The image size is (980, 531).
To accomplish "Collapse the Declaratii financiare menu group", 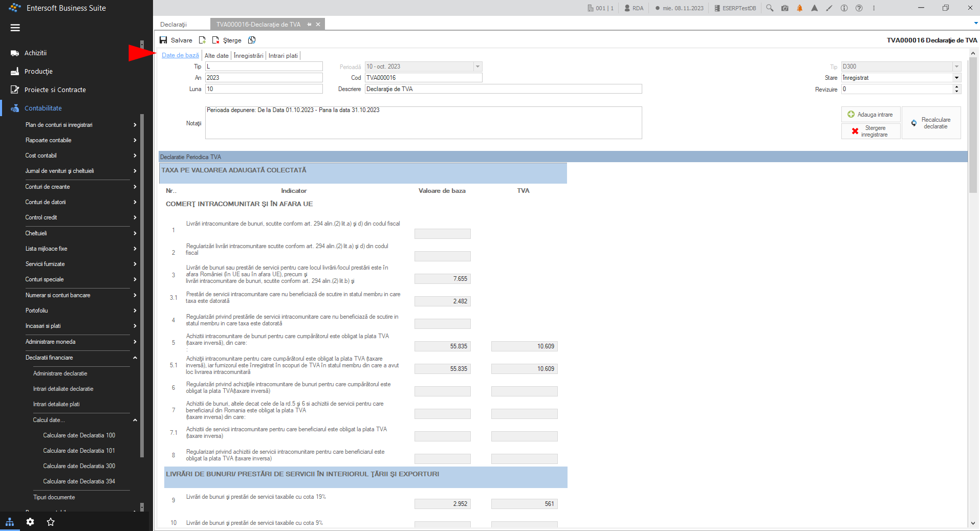I will tap(135, 358).
